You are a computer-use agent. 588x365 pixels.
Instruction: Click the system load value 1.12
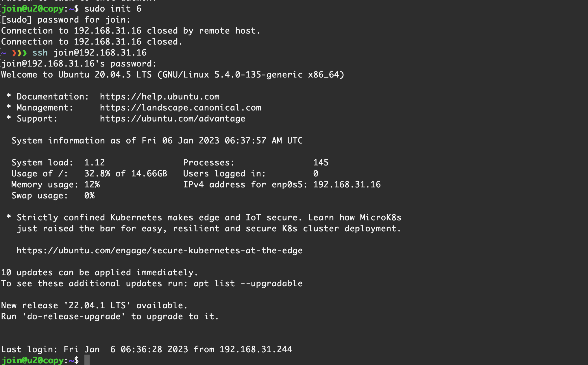(x=95, y=163)
